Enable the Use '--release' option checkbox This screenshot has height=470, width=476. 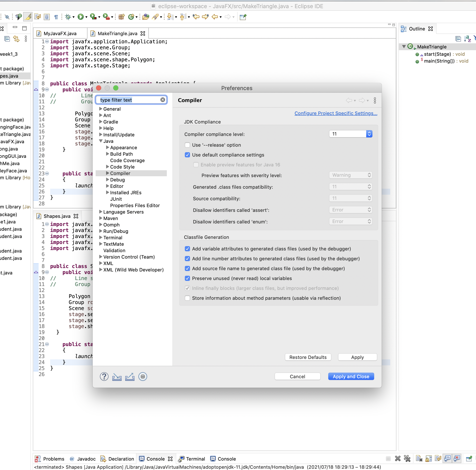click(x=187, y=145)
